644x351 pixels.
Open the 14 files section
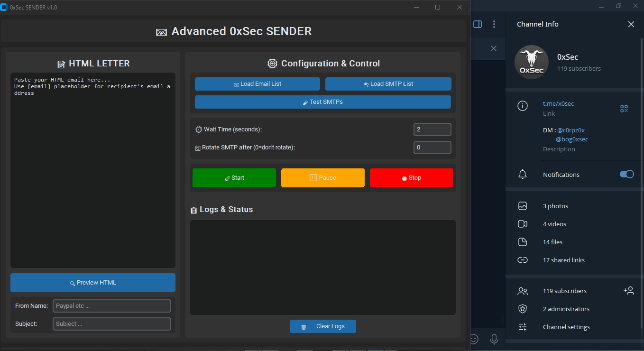point(552,242)
